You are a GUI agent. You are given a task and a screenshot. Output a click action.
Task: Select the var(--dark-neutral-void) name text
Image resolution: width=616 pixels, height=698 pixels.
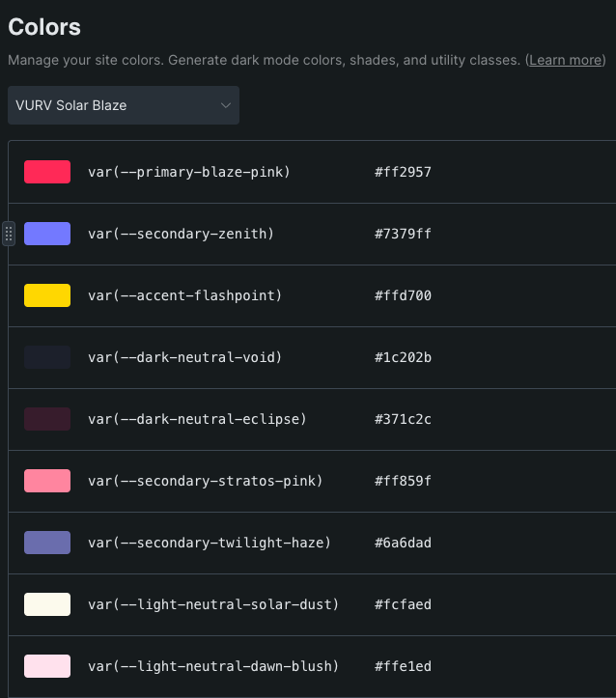coord(185,357)
